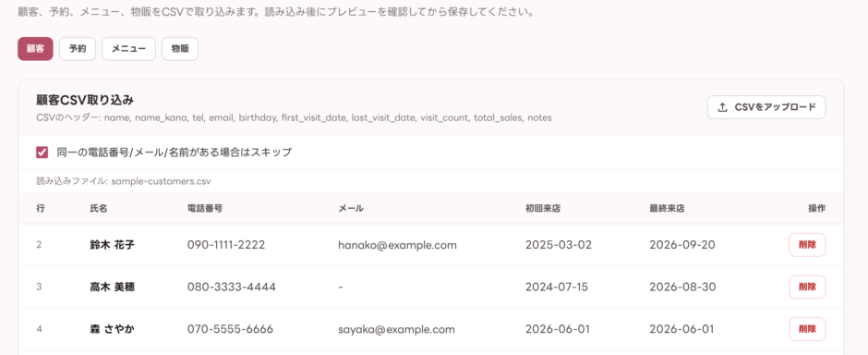Switch to the 物販 tab
Image resolution: width=868 pixels, height=355 pixels.
(180, 49)
